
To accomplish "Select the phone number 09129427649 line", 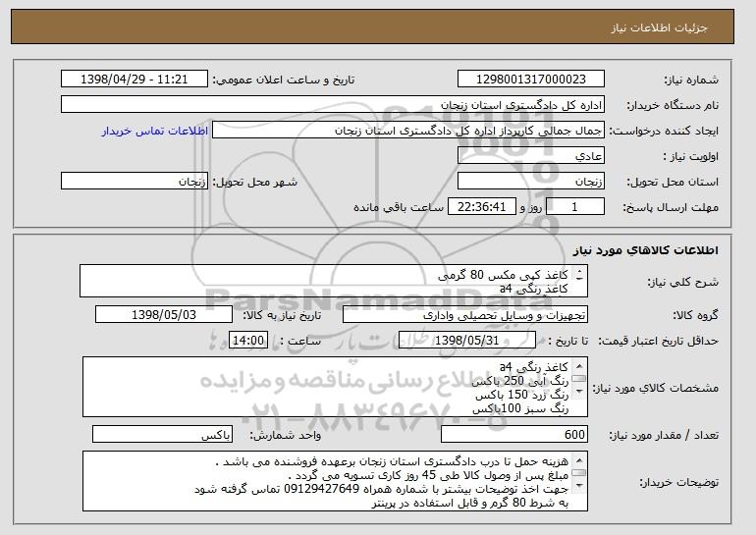I will [381, 489].
